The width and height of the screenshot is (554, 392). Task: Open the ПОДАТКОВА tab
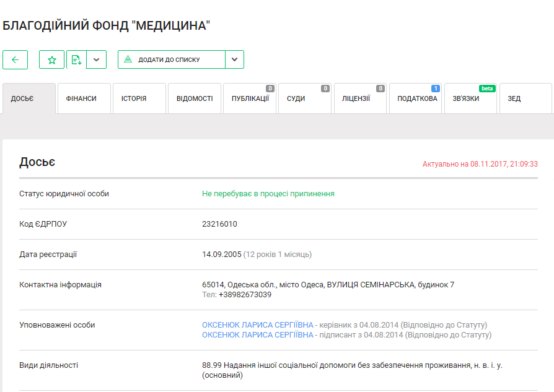point(415,98)
